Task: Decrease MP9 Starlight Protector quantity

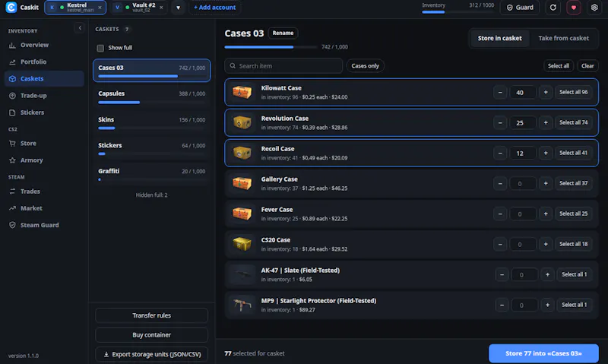Action: point(502,305)
